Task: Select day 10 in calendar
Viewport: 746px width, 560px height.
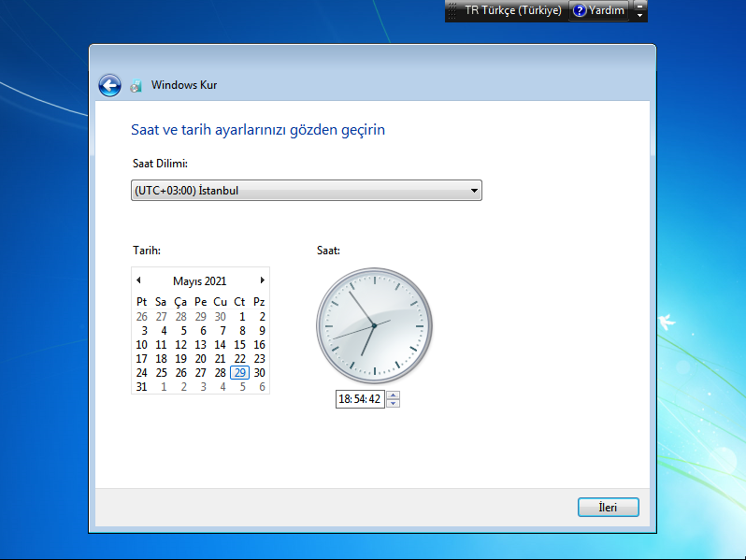Action: [142, 344]
